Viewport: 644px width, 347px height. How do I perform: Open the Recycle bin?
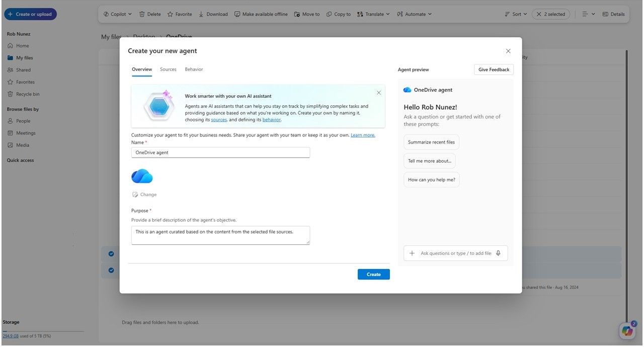(x=23, y=94)
